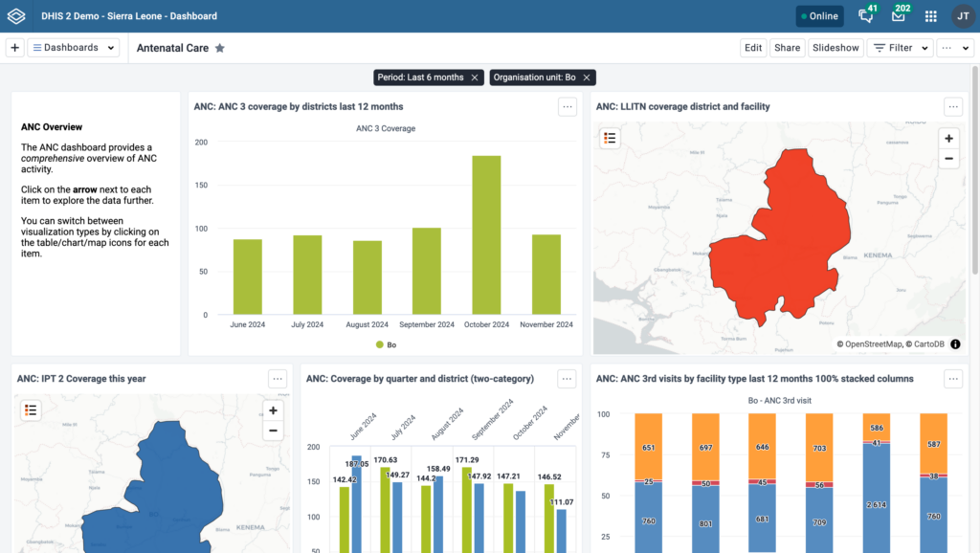
Task: Click the Share button
Action: point(787,48)
